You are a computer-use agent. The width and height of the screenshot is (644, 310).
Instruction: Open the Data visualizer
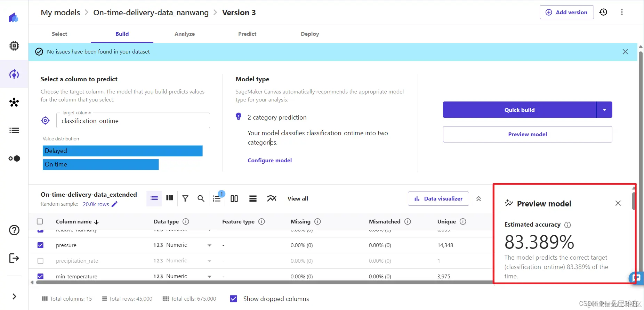(x=438, y=199)
